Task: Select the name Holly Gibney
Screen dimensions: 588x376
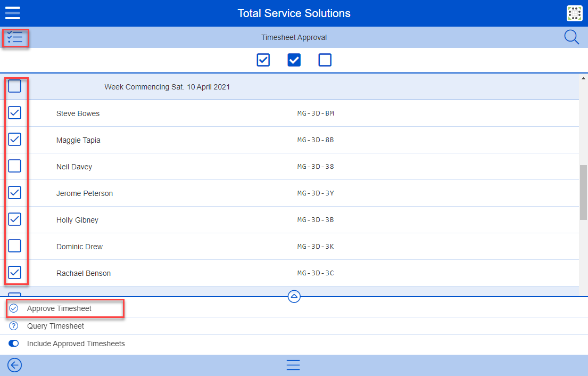Action: point(77,220)
